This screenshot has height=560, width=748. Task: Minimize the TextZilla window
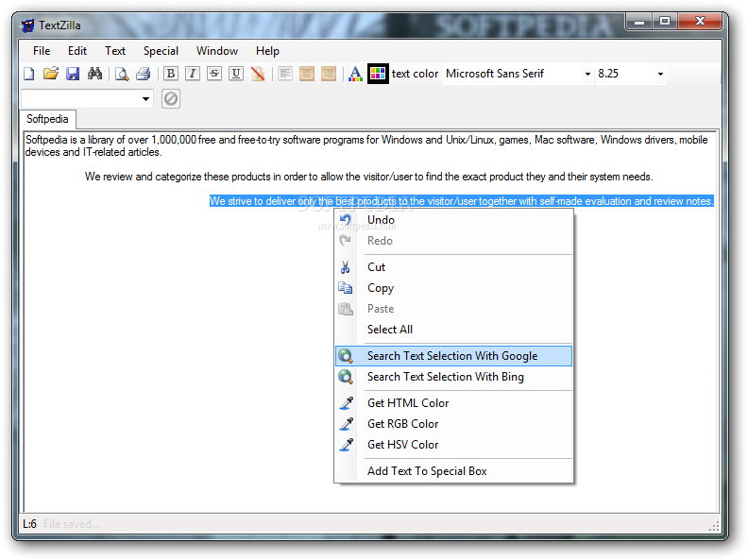click(639, 21)
